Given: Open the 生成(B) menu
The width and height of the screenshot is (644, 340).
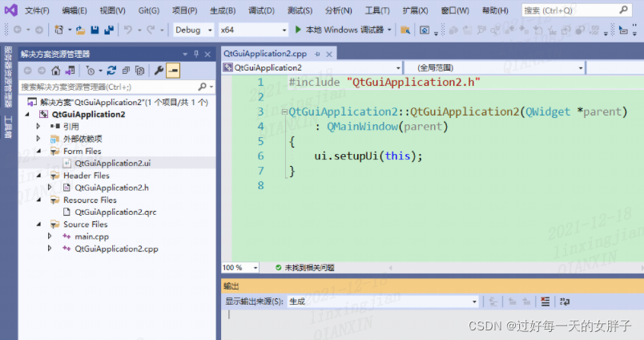Looking at the screenshot, I should tap(223, 10).
